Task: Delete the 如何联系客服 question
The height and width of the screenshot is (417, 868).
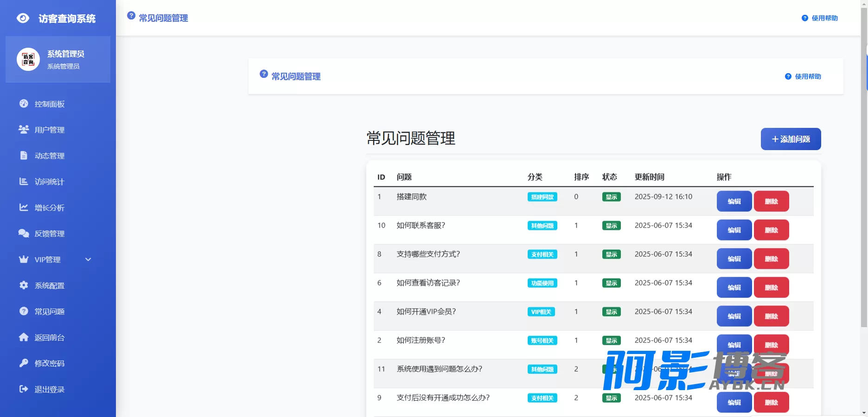Action: (x=771, y=230)
